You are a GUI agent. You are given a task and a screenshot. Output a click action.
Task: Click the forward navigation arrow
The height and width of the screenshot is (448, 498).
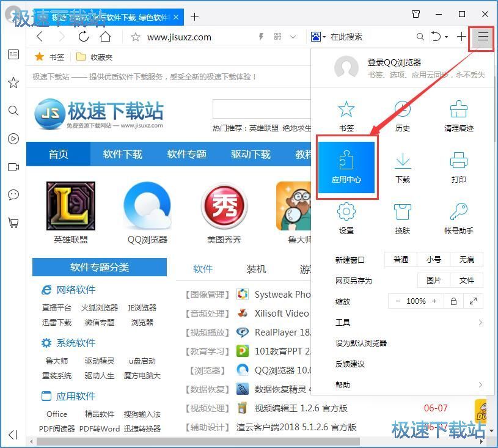click(x=62, y=37)
